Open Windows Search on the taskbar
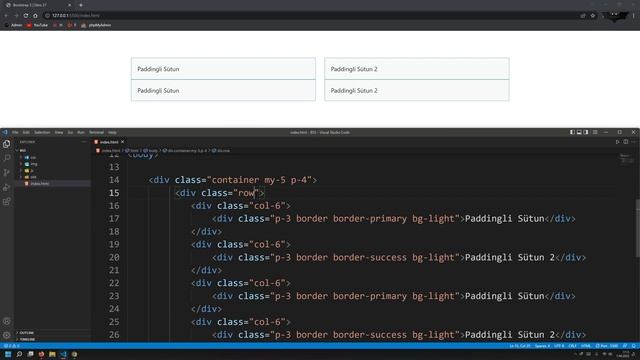The height and width of the screenshot is (360, 640). click(x=19, y=354)
